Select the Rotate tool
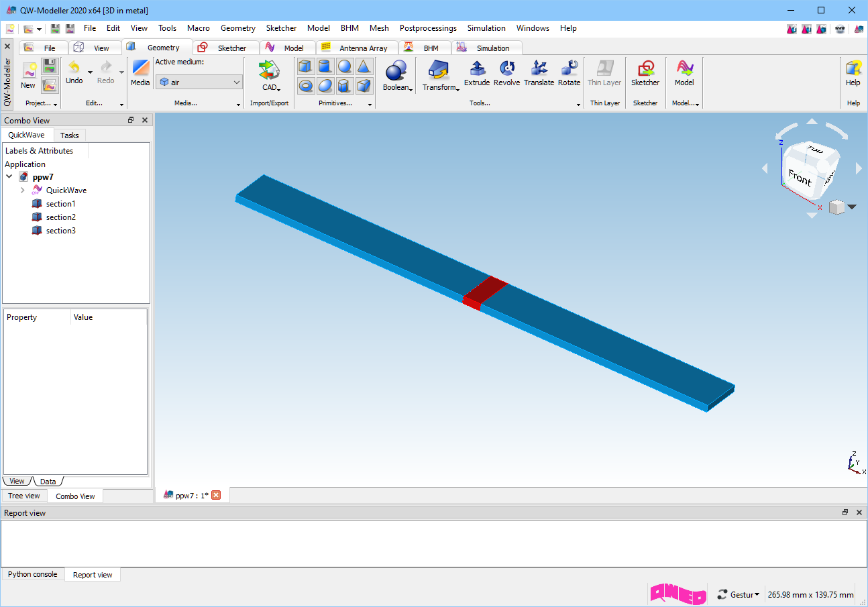 569,73
